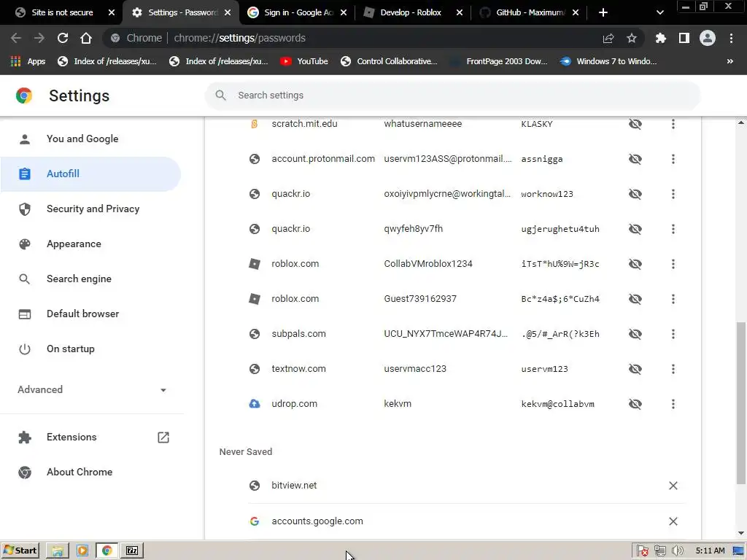Screen dimensions: 747x560
Task: Expand the Advanced settings section
Action: [x=91, y=389]
